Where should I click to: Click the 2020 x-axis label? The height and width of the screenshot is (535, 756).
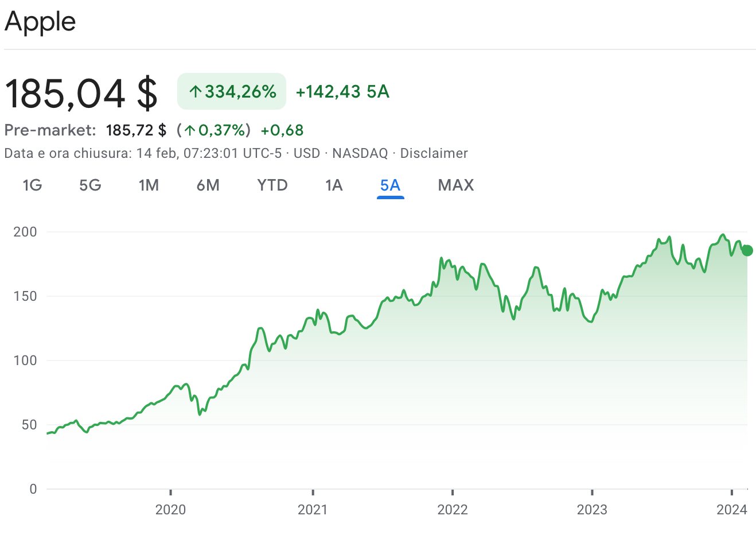[x=170, y=509]
